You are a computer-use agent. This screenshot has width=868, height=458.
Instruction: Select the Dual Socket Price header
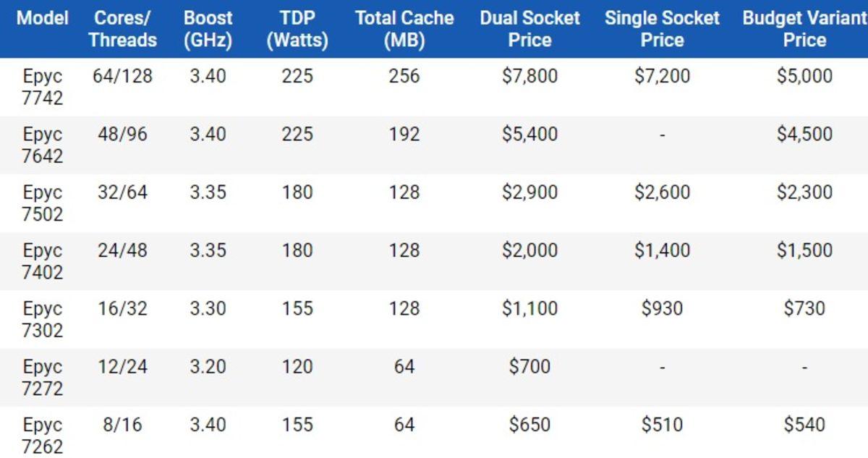(529, 29)
